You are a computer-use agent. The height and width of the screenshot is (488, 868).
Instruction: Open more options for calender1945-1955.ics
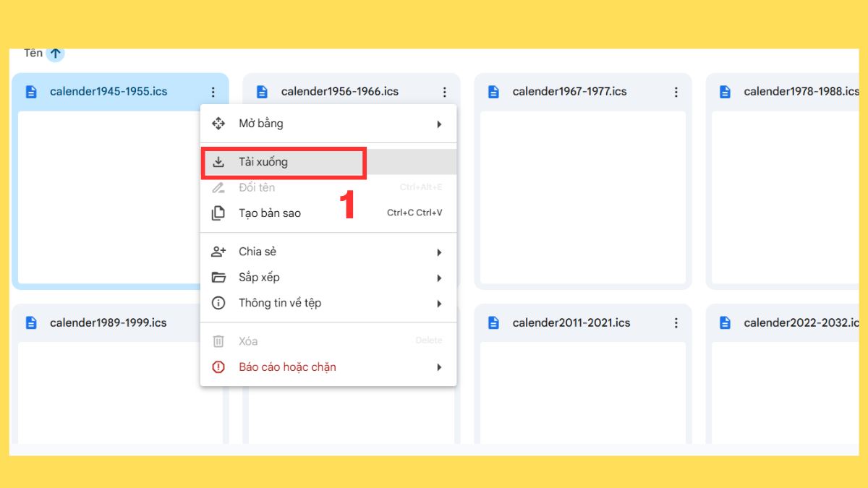[x=213, y=92]
